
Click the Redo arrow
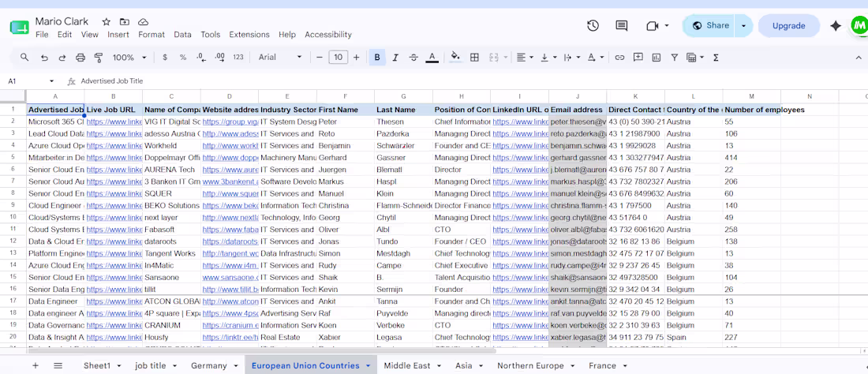pos(62,57)
